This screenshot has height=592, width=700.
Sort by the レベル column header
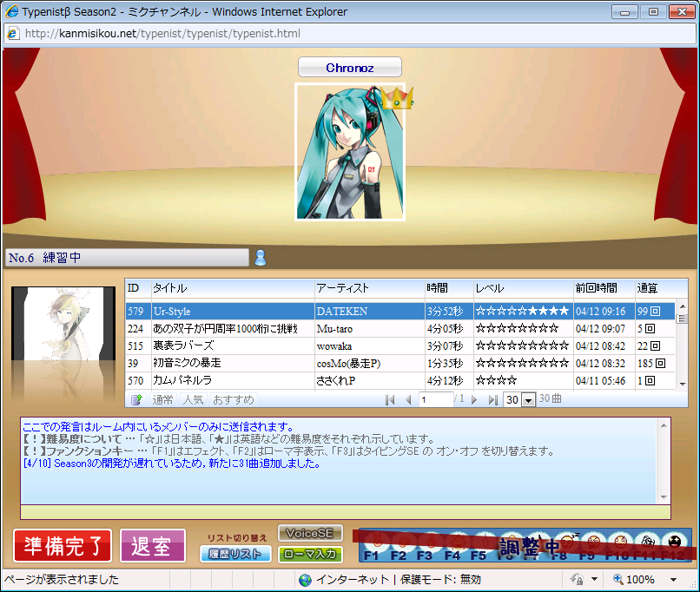pyautogui.click(x=524, y=288)
